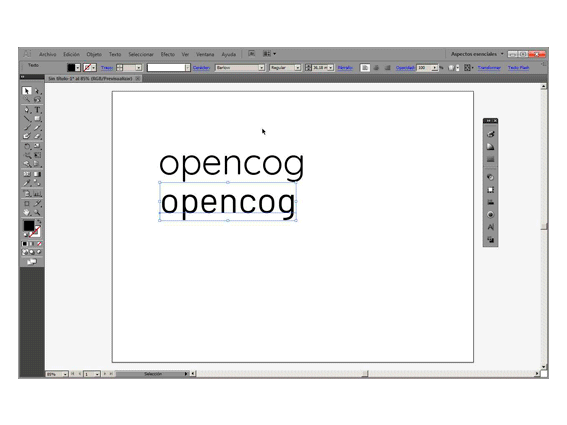Select the Zoom magnifier tool
The height and width of the screenshot is (425, 567).
tap(37, 213)
